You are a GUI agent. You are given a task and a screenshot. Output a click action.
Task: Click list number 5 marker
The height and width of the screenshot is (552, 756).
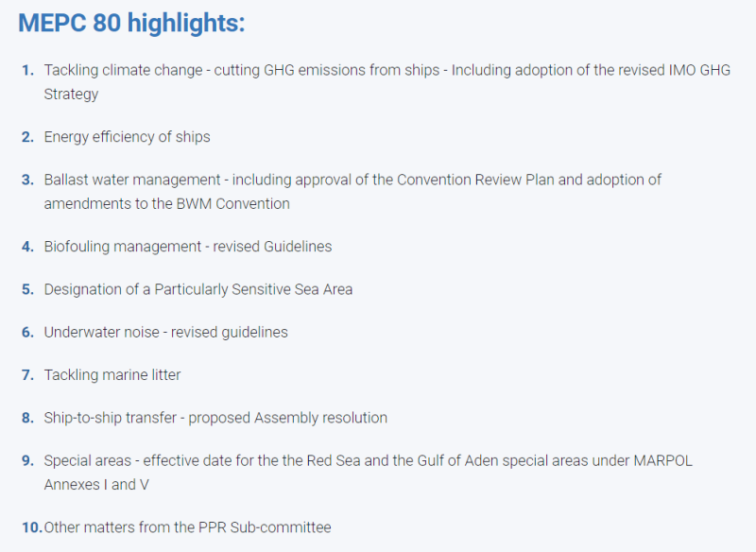28,289
